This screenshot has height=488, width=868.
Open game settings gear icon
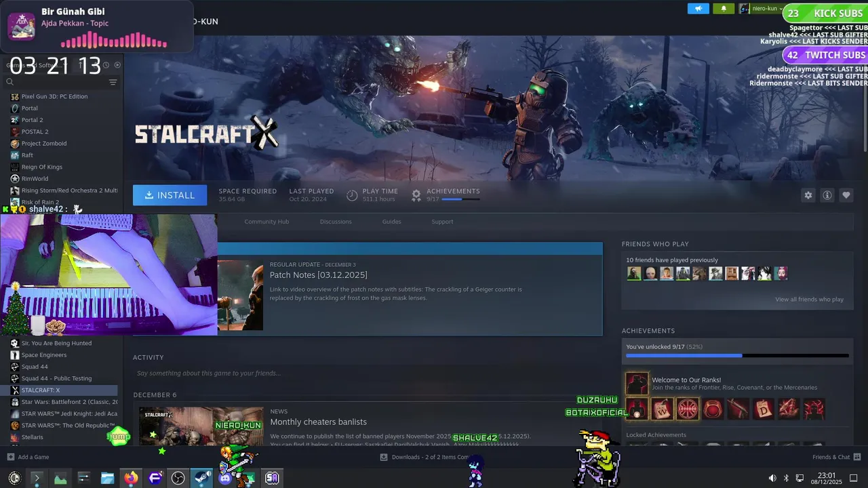click(x=808, y=195)
